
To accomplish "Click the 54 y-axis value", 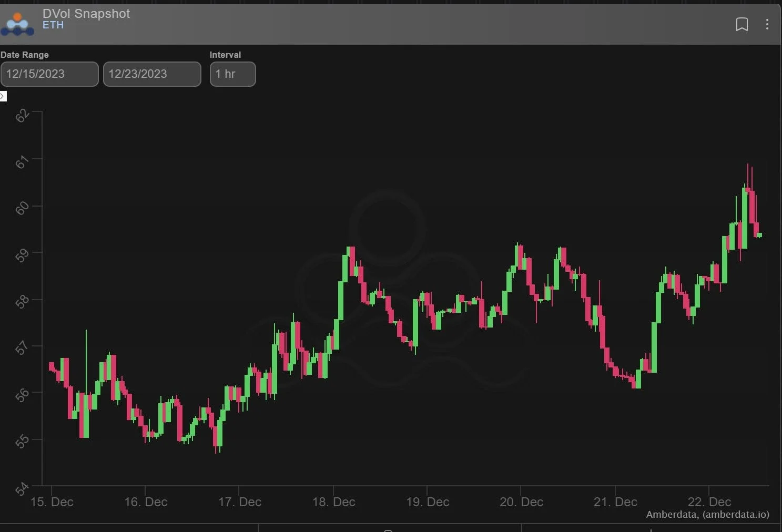I will 22,489.
